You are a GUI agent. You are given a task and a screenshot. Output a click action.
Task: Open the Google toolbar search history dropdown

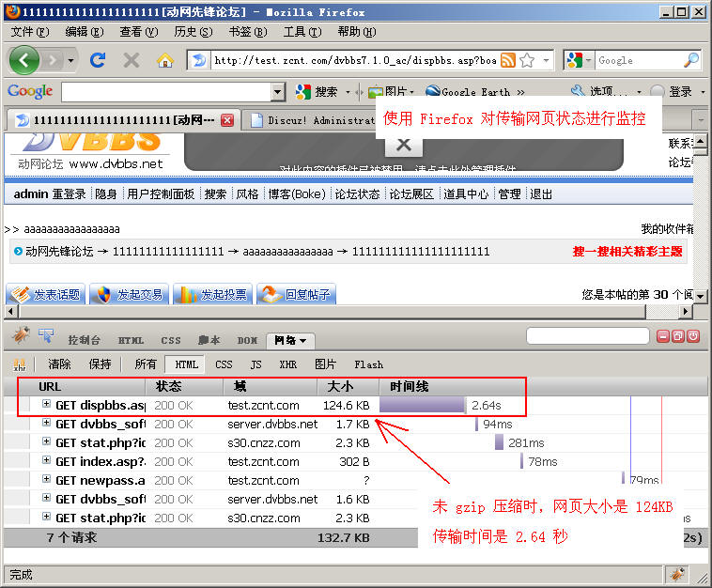pyautogui.click(x=278, y=92)
